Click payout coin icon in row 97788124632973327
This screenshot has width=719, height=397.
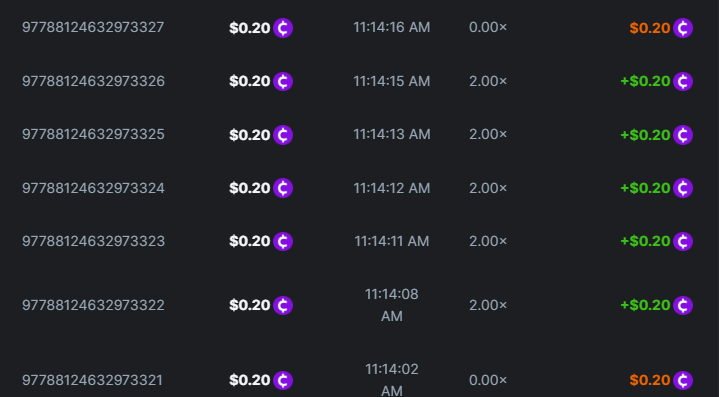[x=683, y=28]
